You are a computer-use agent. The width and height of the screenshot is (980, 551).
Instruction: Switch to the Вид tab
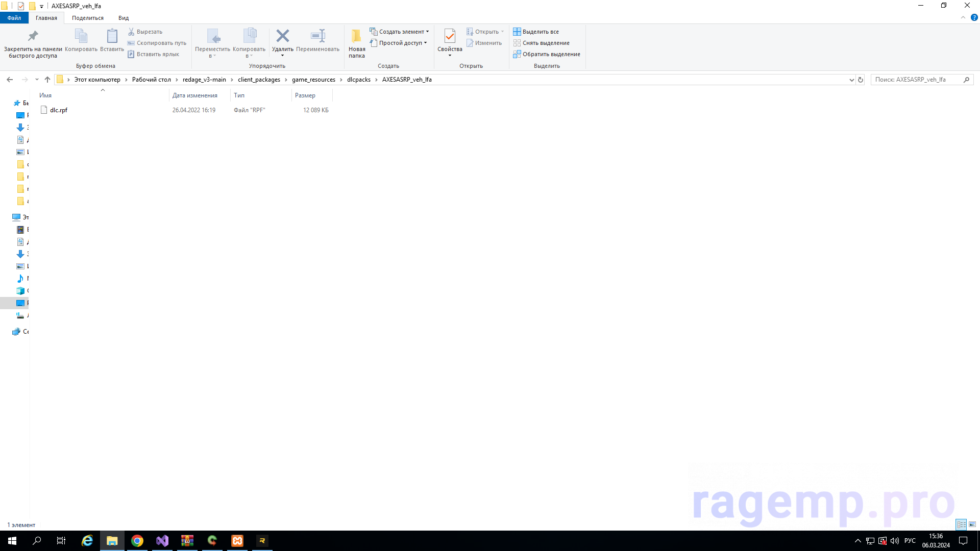tap(124, 18)
